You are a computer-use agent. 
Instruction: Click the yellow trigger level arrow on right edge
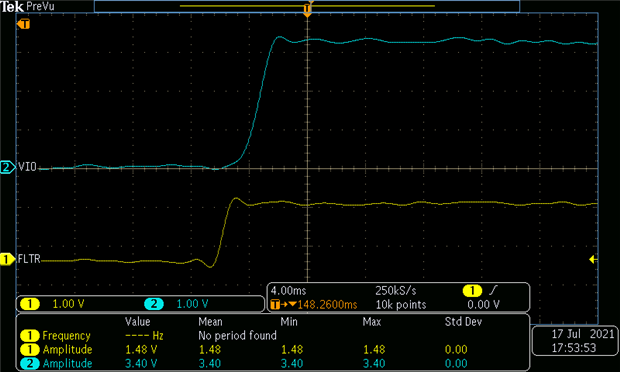(x=593, y=259)
